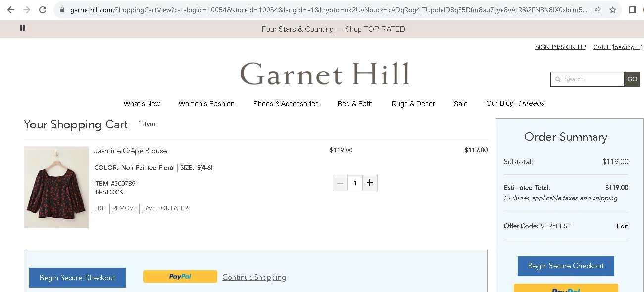Click the PayPal button in Order Summary

[x=566, y=288]
